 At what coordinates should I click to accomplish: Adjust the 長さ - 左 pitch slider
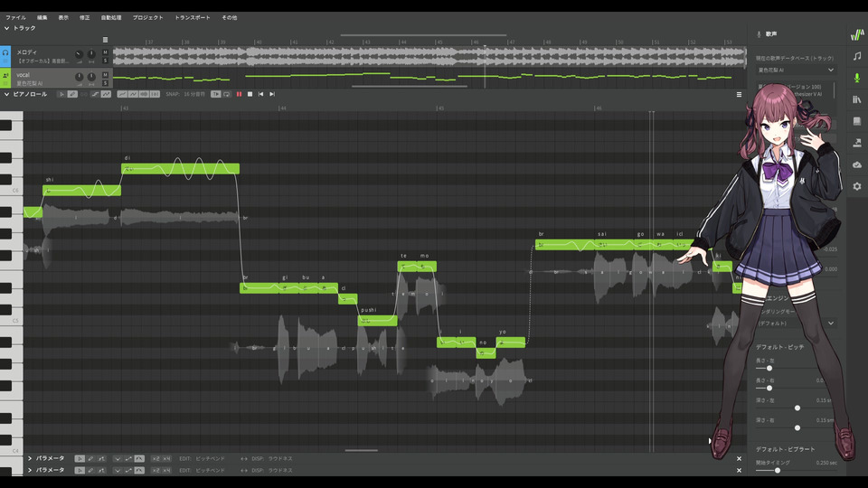coord(769,368)
